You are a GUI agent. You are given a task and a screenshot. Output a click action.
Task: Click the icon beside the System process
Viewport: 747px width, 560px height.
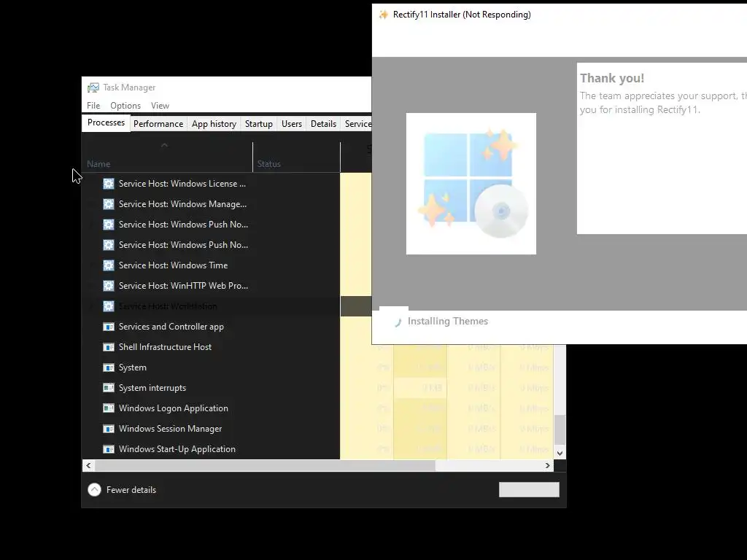(x=109, y=367)
